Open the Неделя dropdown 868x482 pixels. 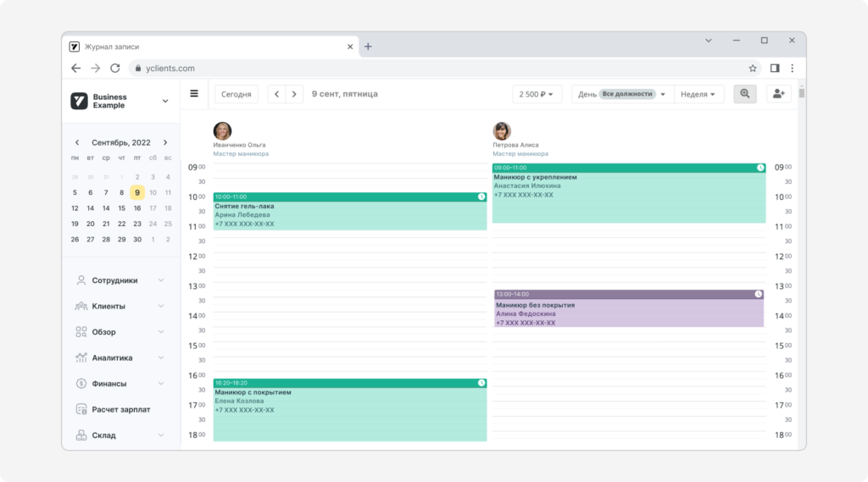coord(698,94)
